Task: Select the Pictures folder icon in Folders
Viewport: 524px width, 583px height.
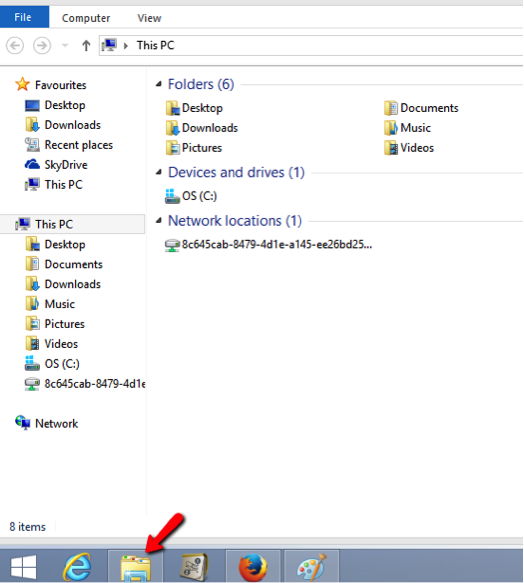Action: 173,148
